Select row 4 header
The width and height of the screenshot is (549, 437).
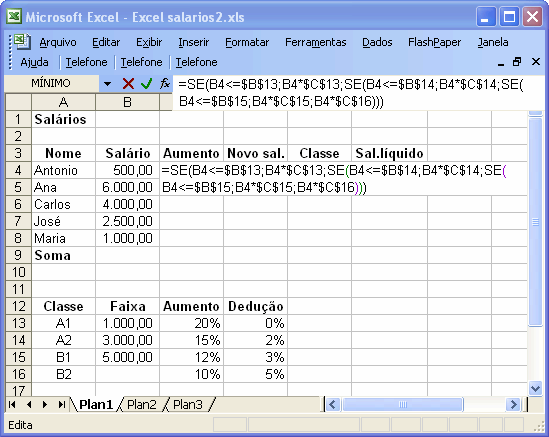[x=19, y=171]
